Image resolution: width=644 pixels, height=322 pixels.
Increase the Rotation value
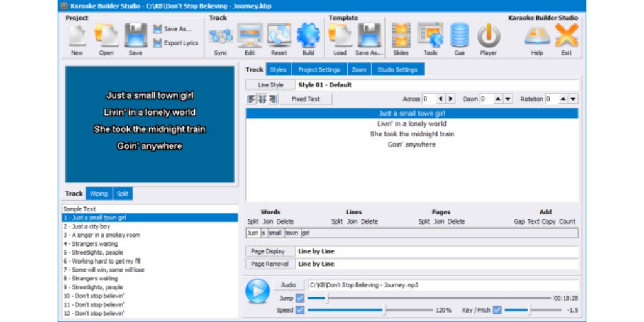(563, 99)
